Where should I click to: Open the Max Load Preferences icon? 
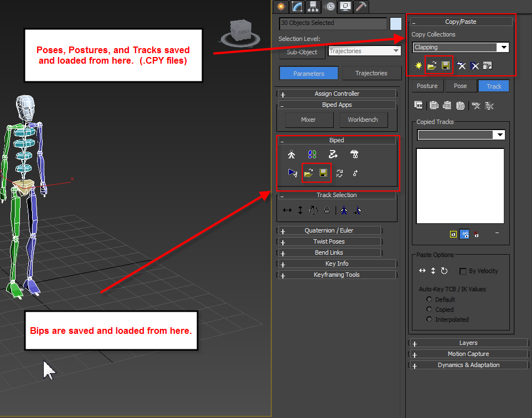pyautogui.click(x=488, y=65)
